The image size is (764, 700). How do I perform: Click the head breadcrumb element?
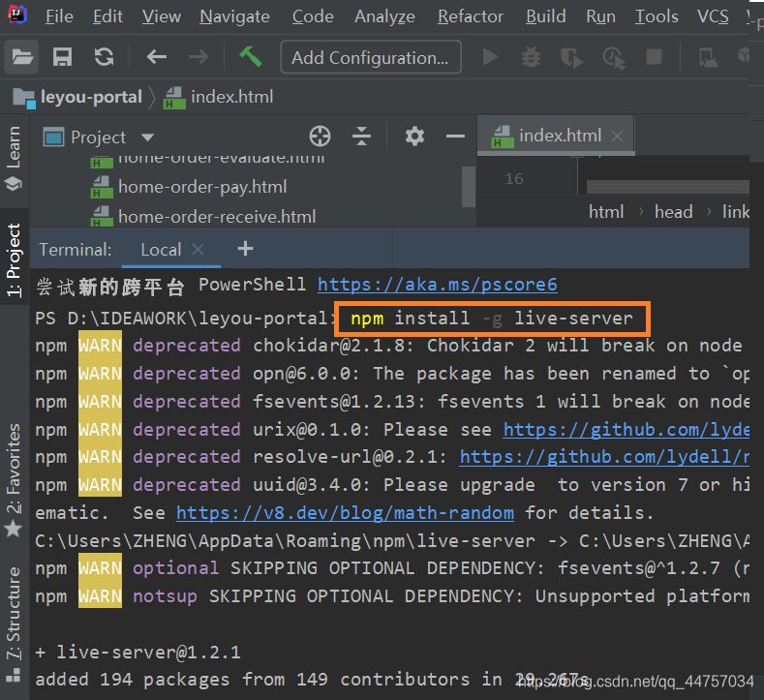click(x=673, y=212)
